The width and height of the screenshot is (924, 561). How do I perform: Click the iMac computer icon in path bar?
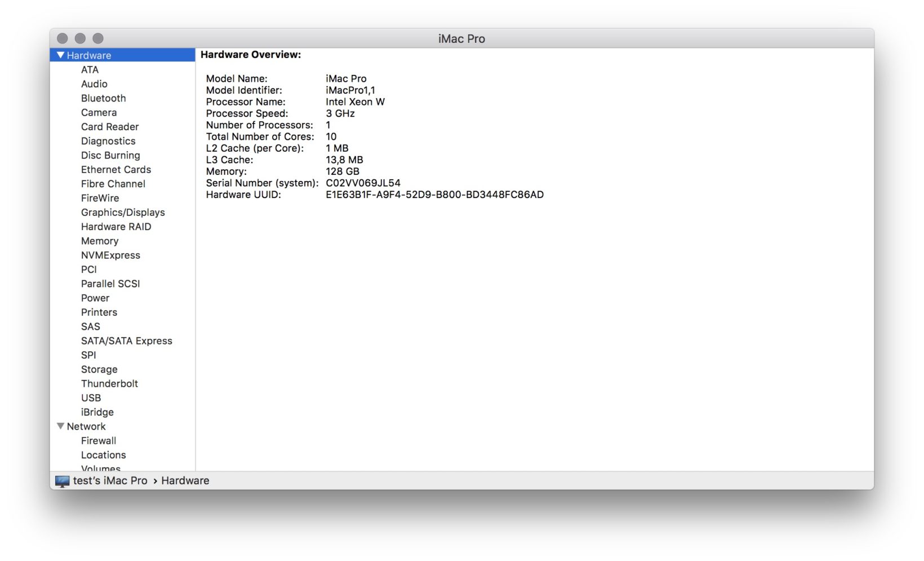(62, 481)
